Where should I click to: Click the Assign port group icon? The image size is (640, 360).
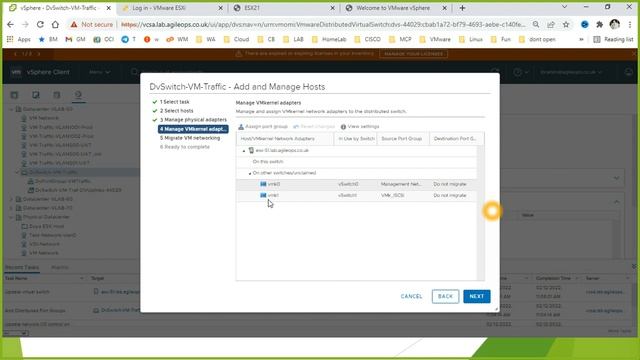click(x=241, y=127)
